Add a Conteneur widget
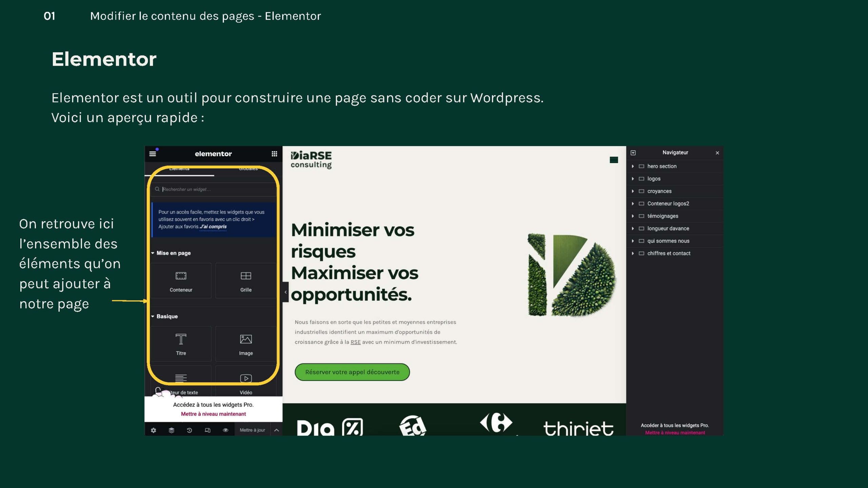868x488 pixels. [x=181, y=281]
